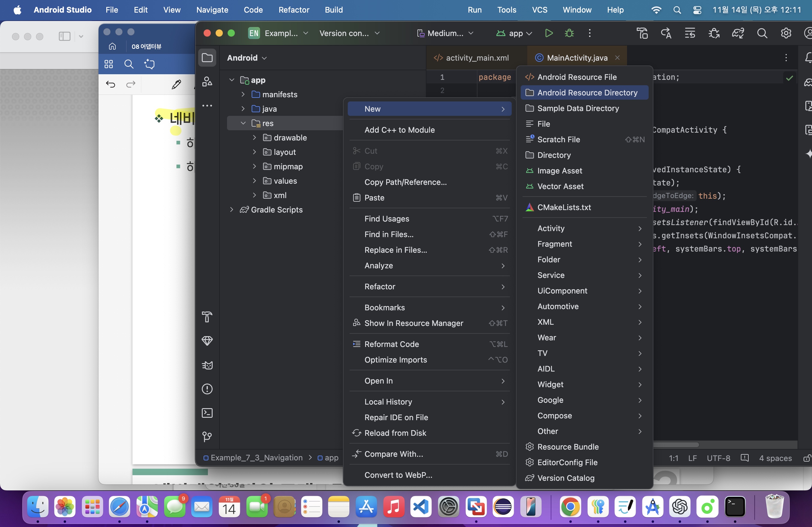Viewport: 812px width, 527px height.
Task: Expand Gradle Scripts node
Action: [232, 210]
